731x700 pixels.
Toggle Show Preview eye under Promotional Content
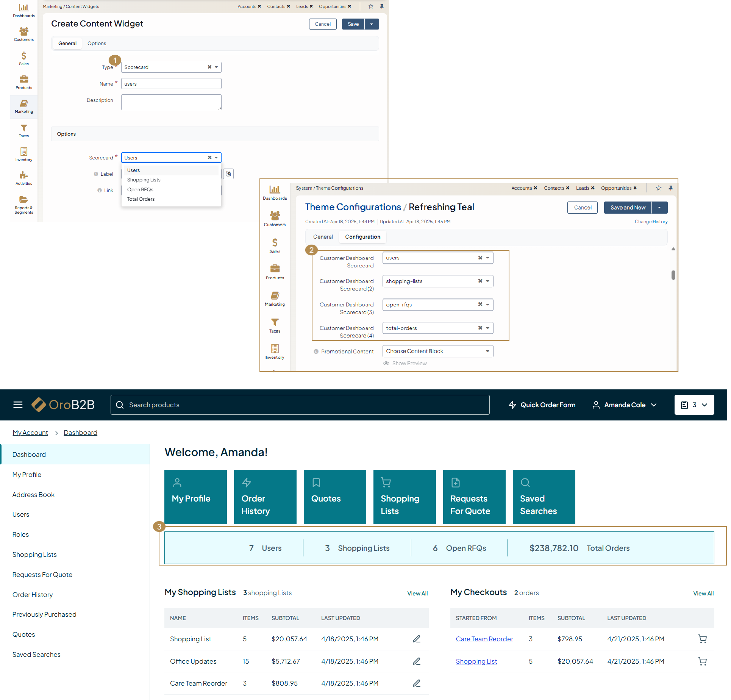click(x=386, y=363)
